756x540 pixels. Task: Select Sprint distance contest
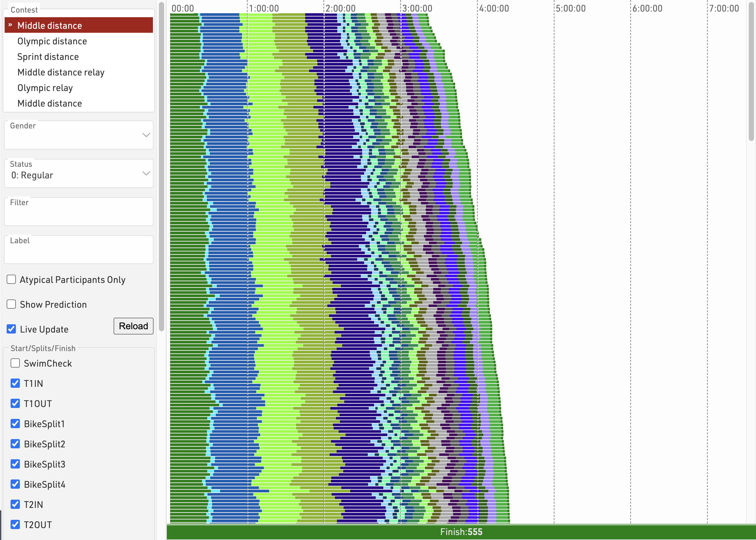pyautogui.click(x=48, y=57)
